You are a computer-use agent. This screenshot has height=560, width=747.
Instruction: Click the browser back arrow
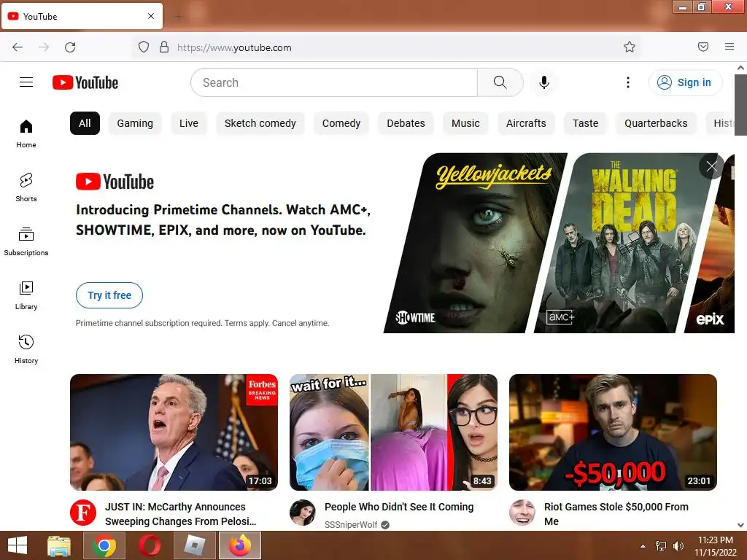18,47
